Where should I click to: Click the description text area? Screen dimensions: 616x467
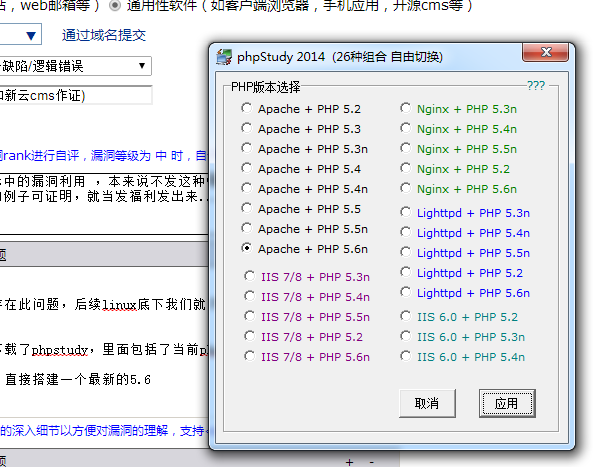[104, 203]
